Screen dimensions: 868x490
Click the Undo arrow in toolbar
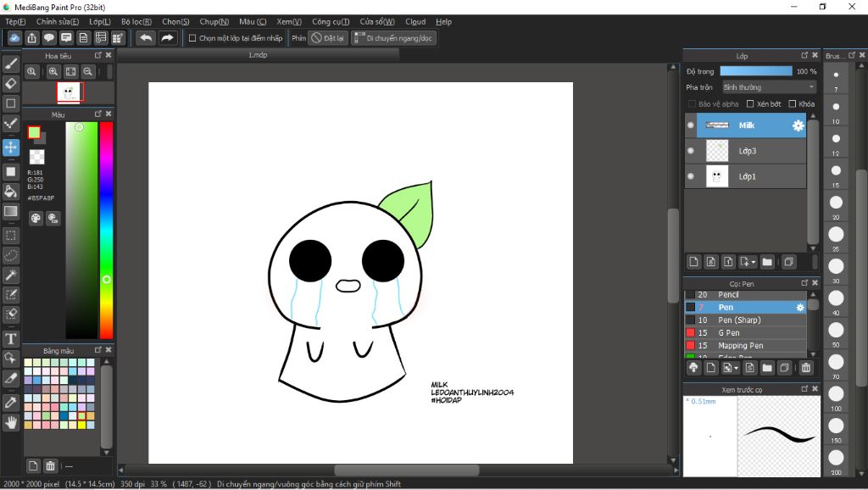[146, 38]
